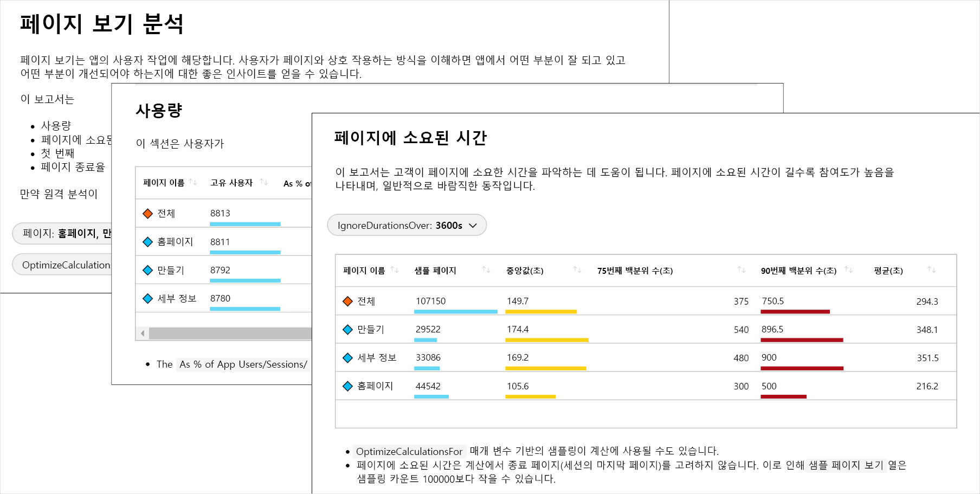Click orange diamond icon for 전체 in usage table
This screenshot has height=494, width=980.
coord(147,213)
